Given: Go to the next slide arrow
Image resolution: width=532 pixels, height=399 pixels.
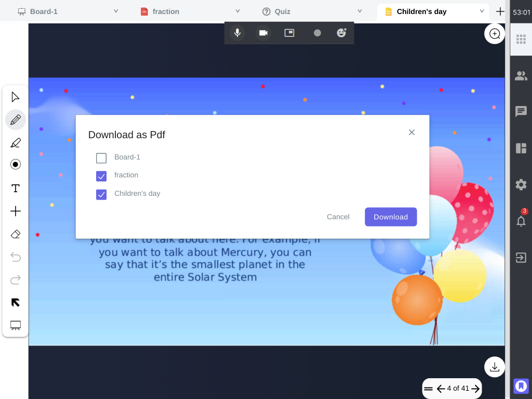Looking at the screenshot, I should pos(475,389).
